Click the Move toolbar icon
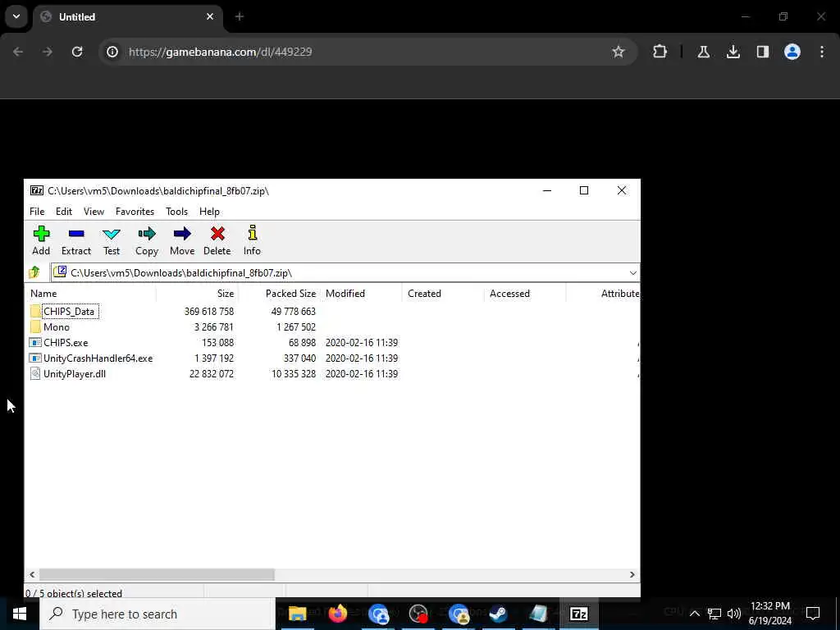 point(182,240)
